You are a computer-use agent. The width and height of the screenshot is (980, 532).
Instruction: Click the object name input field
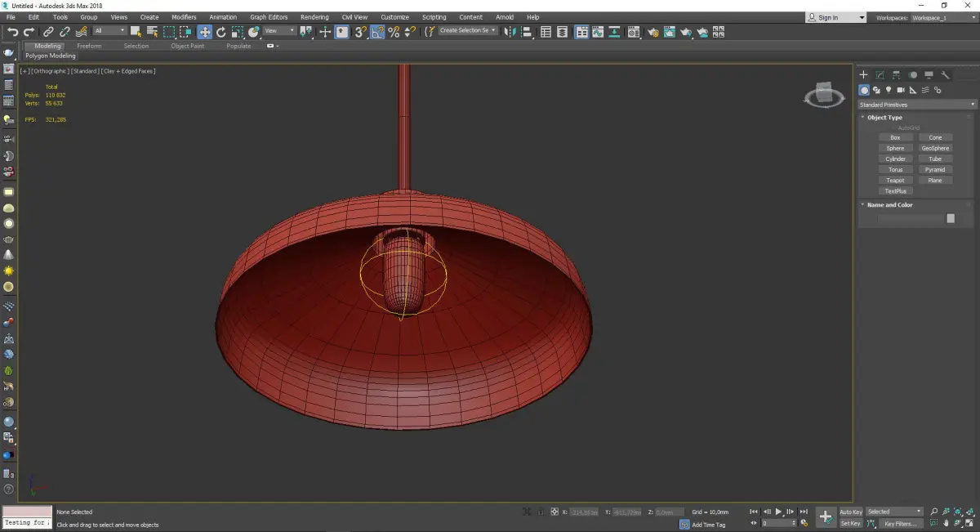click(910, 218)
